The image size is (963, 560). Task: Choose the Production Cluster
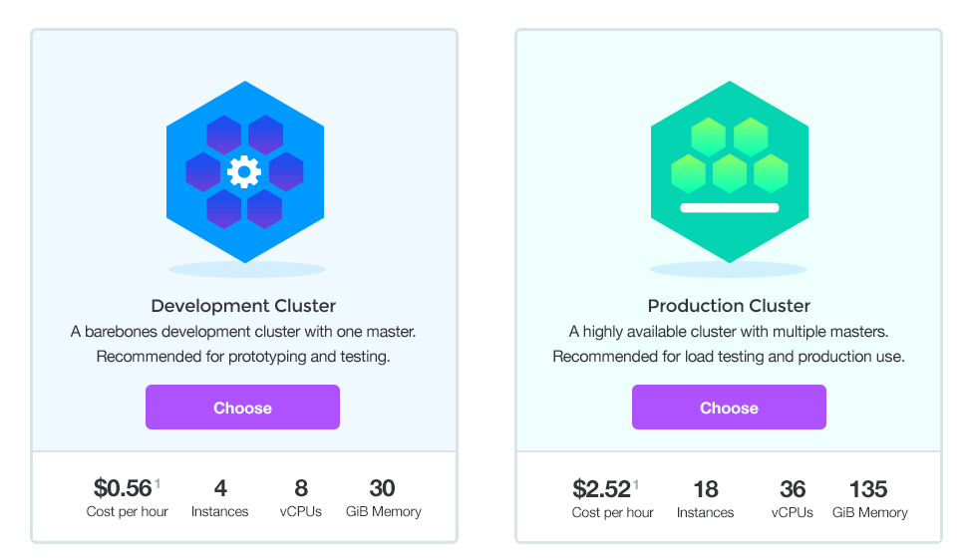pos(729,408)
